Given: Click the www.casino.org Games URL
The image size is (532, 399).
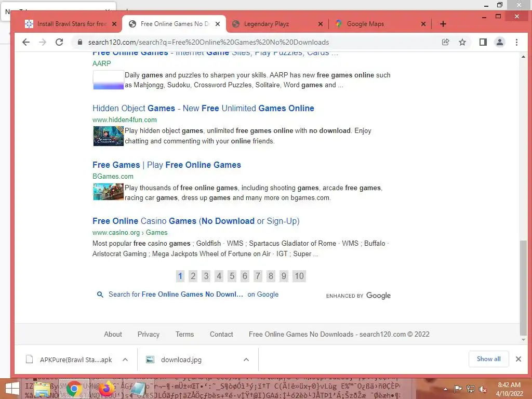Looking at the screenshot, I should pos(130,232).
